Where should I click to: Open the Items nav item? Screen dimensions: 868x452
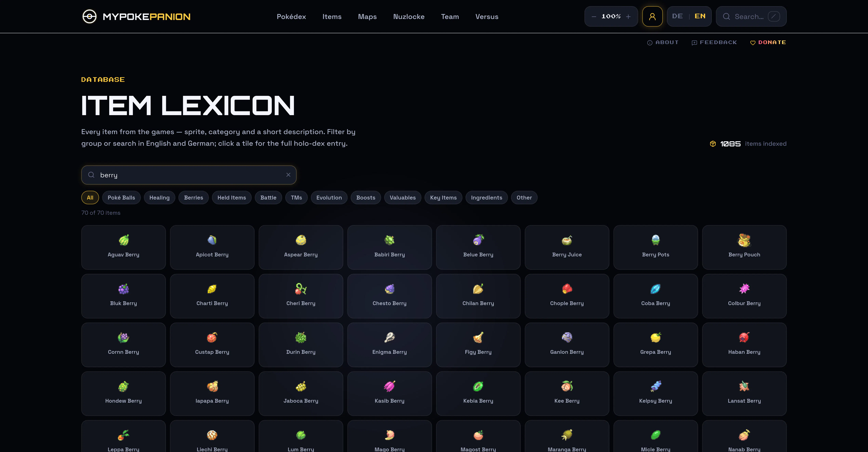(x=332, y=17)
